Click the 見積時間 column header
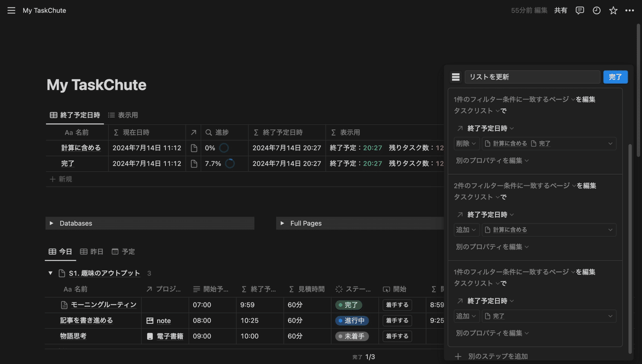The image size is (642, 364). (x=307, y=289)
